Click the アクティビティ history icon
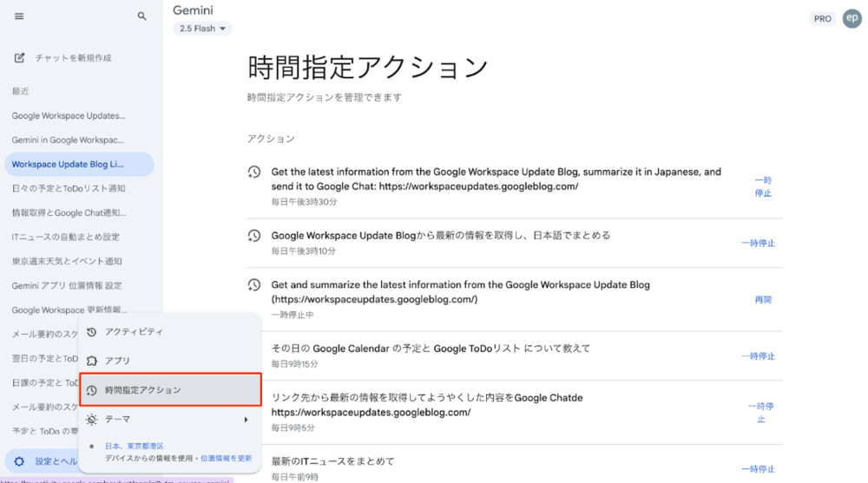The height and width of the screenshot is (483, 868). point(92,332)
